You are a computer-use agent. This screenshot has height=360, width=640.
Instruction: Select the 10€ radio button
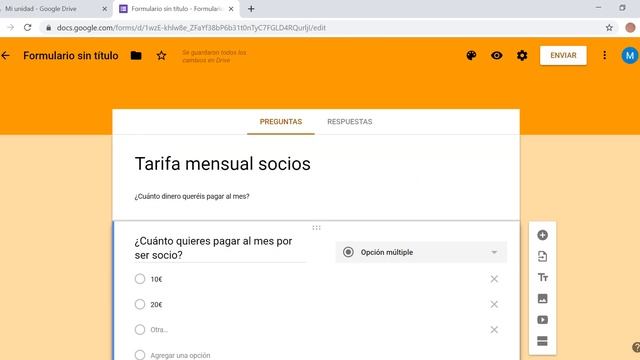coord(140,279)
